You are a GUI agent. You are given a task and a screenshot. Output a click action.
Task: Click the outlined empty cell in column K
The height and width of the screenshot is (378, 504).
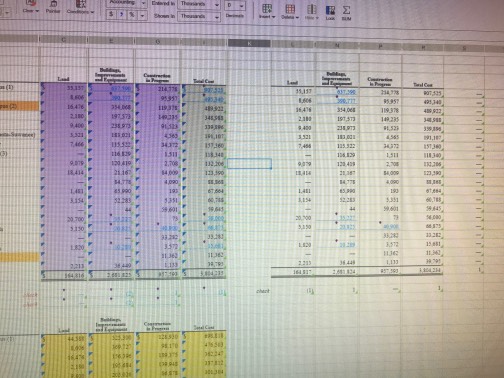[249, 164]
